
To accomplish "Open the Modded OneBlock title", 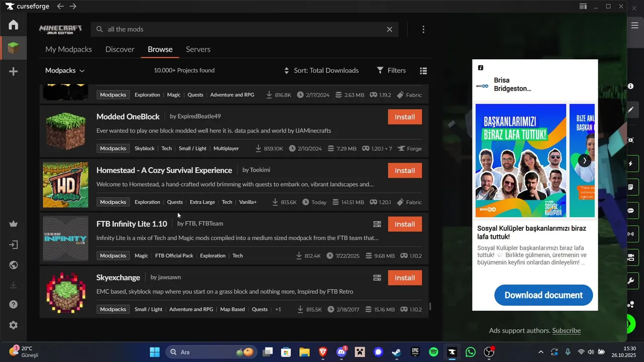I will click(128, 117).
